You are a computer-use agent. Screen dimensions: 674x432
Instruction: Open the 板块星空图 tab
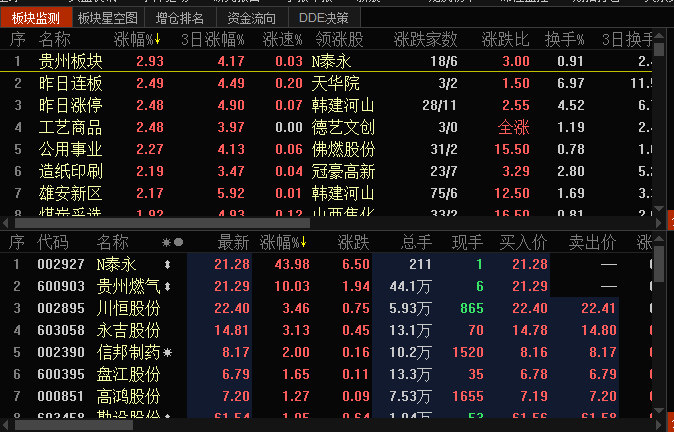[x=107, y=18]
